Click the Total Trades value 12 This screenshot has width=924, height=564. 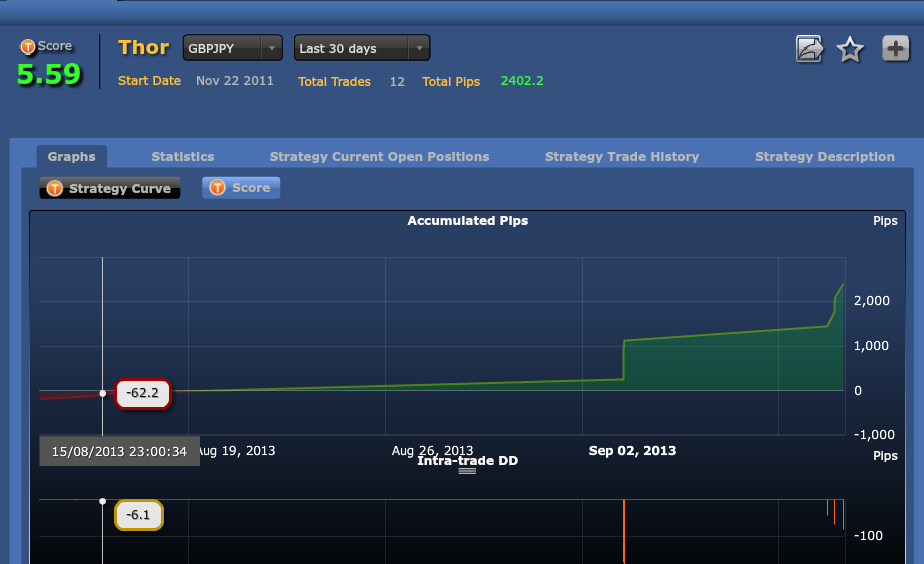click(397, 82)
